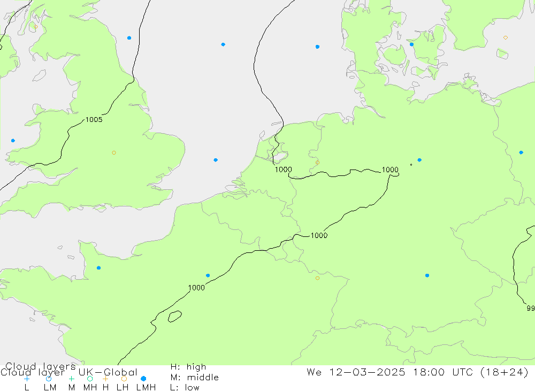Click the 'H: high' legend text
This screenshot has height=392, width=535.
click(188, 367)
